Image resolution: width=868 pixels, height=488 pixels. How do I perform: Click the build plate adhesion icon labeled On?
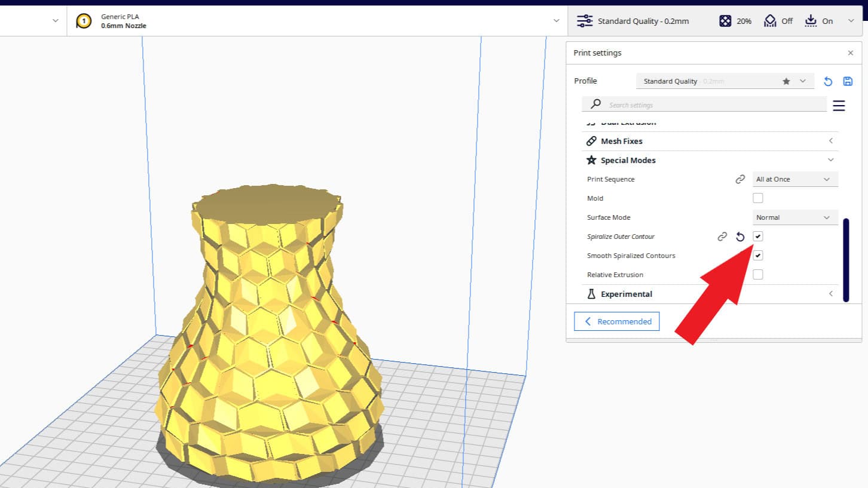[x=811, y=21]
